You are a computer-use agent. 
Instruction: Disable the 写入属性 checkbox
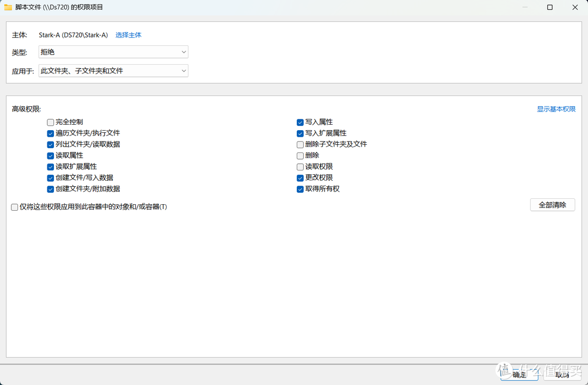(x=300, y=123)
